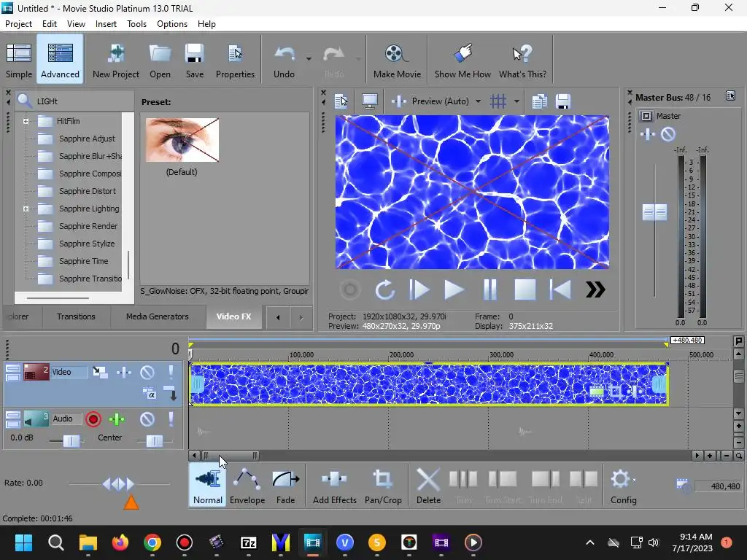Switch to the Transitions tab
Image resolution: width=747 pixels, height=560 pixels.
coord(76,316)
